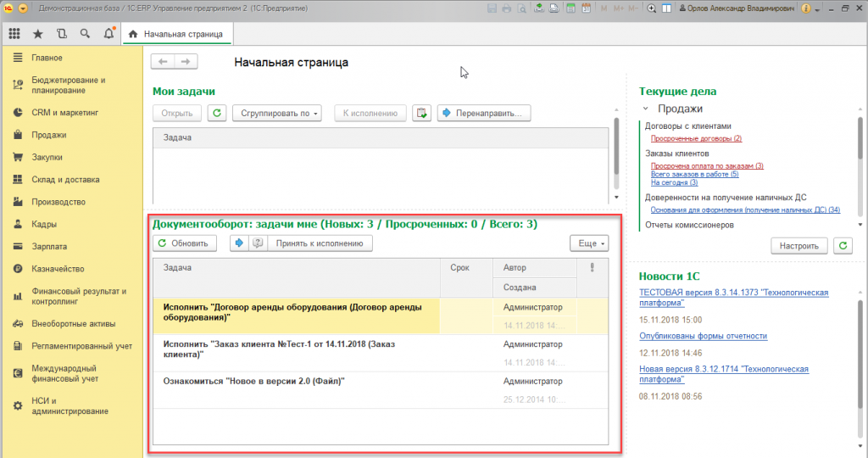Select task Исполнить "Заказ клиента №Тест-1"

pyautogui.click(x=381, y=353)
